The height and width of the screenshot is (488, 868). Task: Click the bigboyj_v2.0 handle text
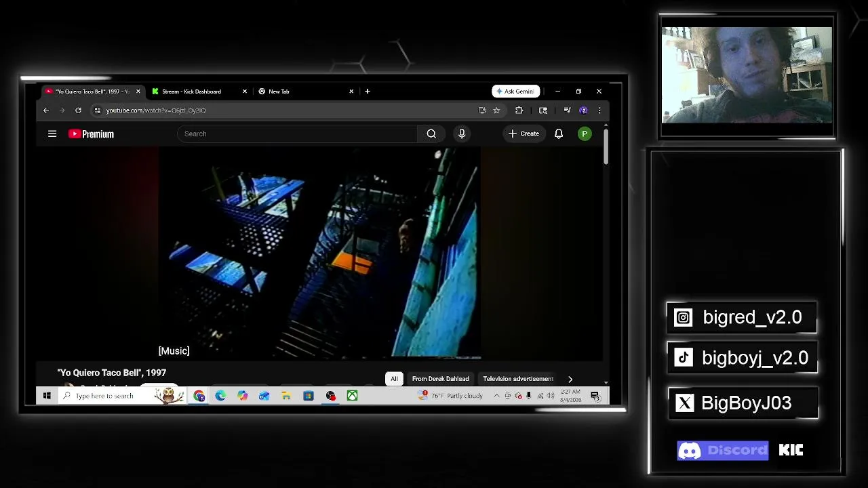click(x=755, y=358)
